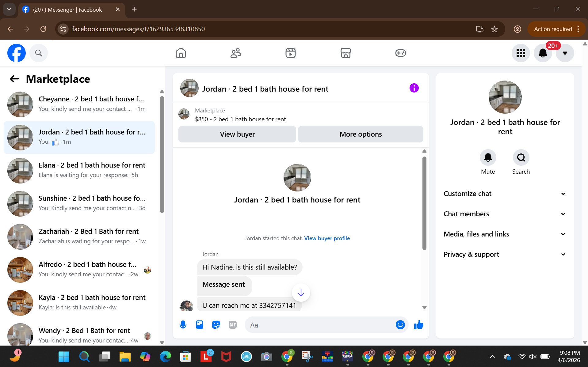
Task: Bookmark this page with the star
Action: point(494,29)
